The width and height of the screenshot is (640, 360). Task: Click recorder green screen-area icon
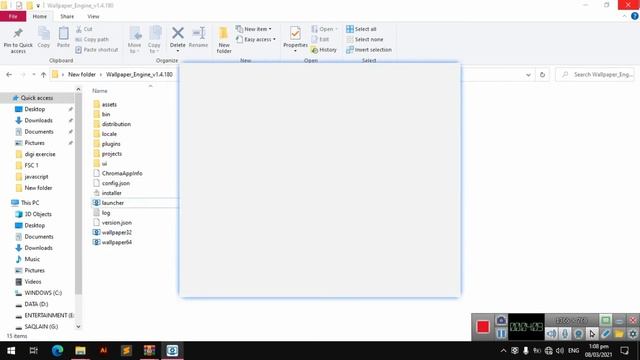click(605, 320)
